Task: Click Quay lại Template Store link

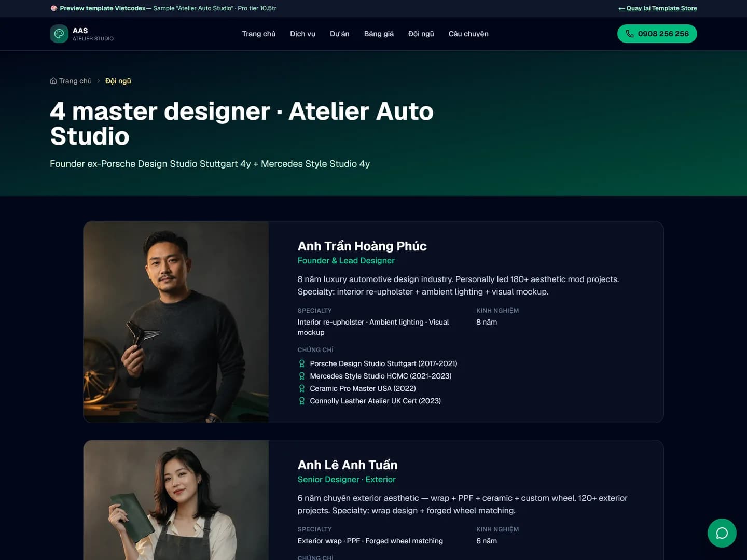Action: (x=658, y=8)
